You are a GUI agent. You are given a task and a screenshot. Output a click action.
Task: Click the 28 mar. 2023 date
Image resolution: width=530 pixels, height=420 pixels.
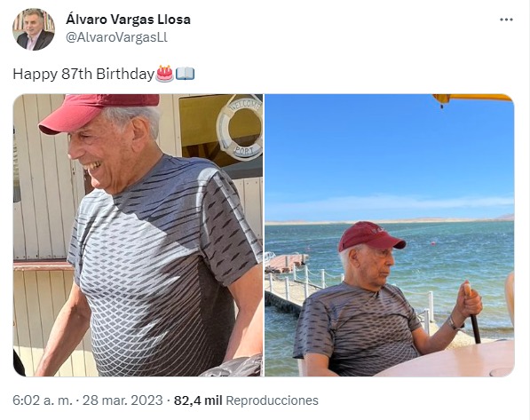point(123,400)
